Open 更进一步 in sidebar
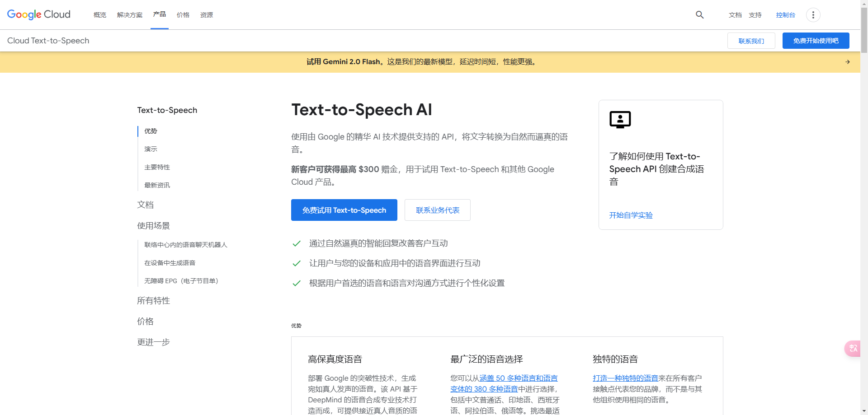This screenshot has width=868, height=415. click(x=154, y=342)
